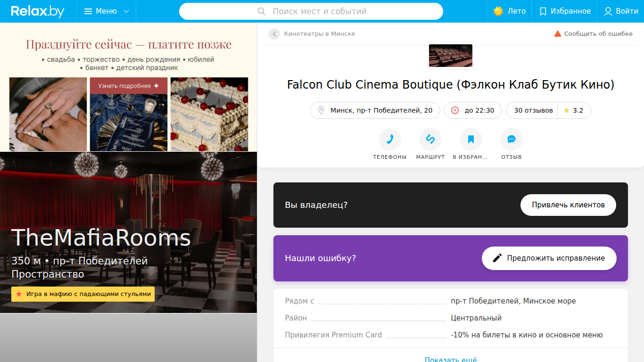Click Предложить исправление button

click(x=549, y=258)
